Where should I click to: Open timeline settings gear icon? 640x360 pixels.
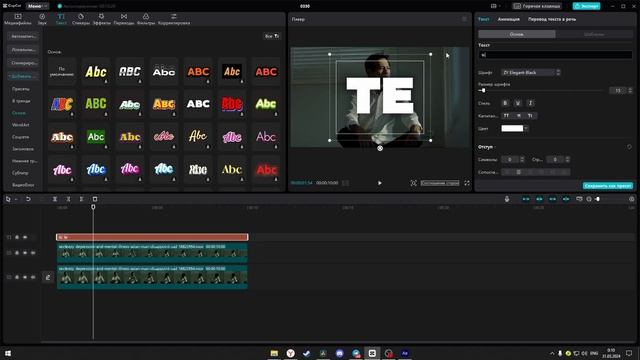coord(632,199)
